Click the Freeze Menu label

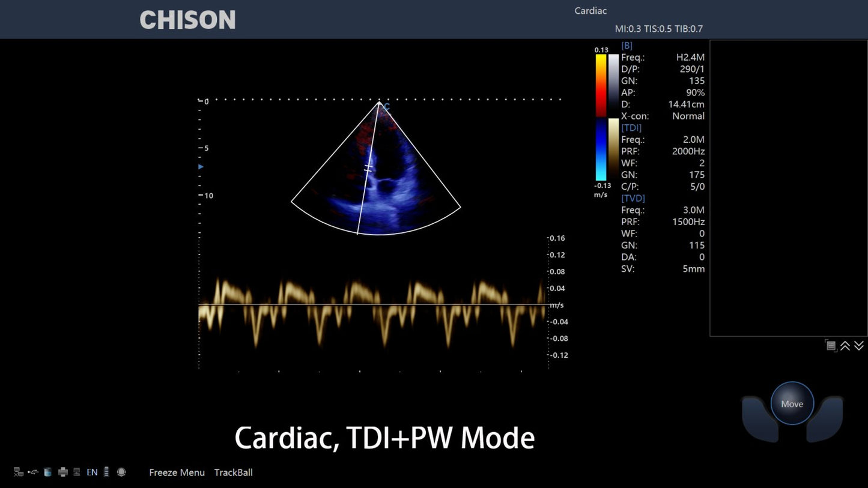pyautogui.click(x=177, y=472)
